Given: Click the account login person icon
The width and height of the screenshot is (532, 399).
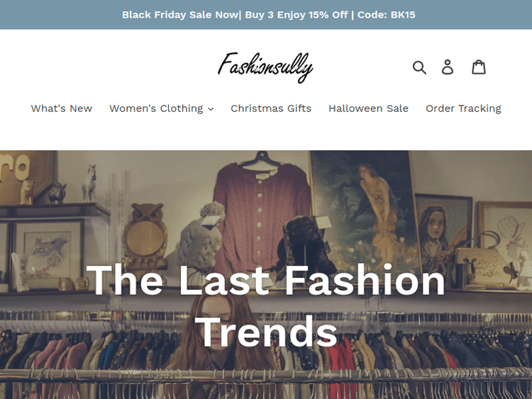Looking at the screenshot, I should tap(447, 67).
